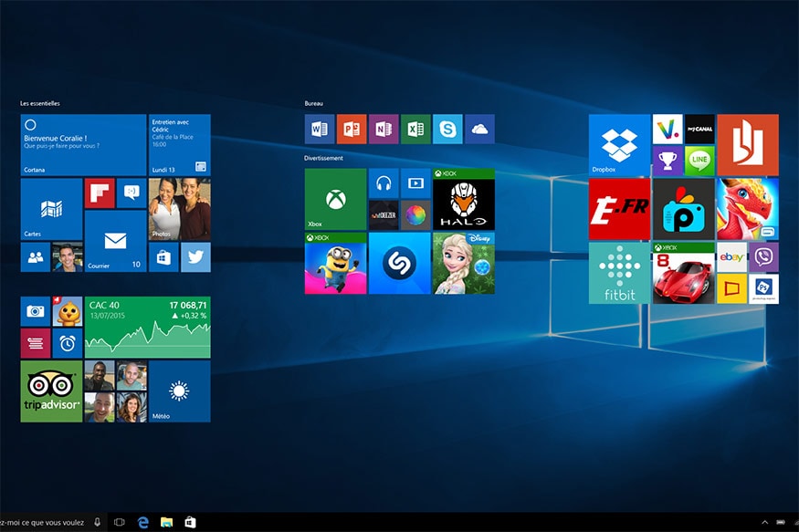Open the Store from the taskbar
The image size is (799, 532).
(190, 522)
